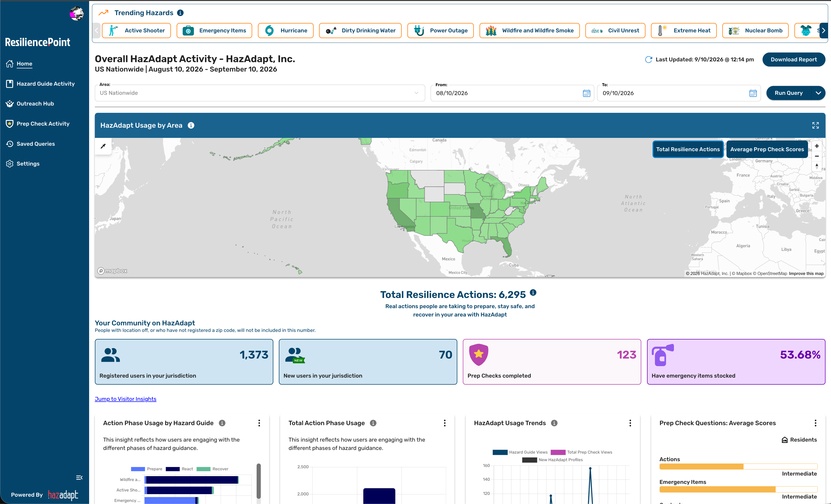Open the From date calendar picker
The width and height of the screenshot is (831, 504).
point(586,93)
